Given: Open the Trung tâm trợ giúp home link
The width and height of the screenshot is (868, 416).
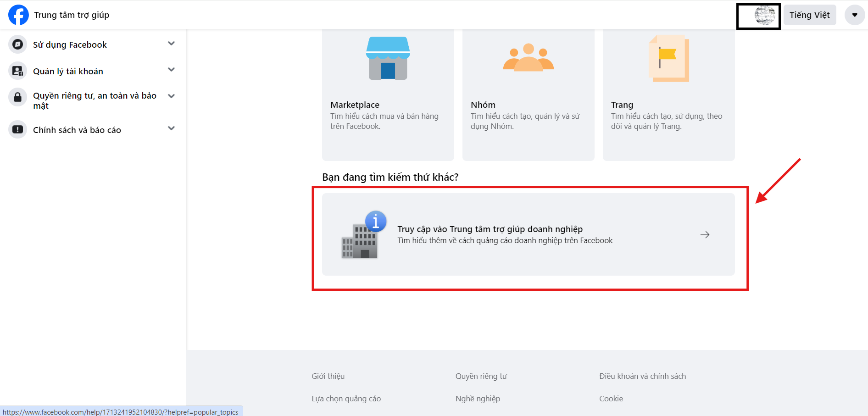Looking at the screenshot, I should pos(72,15).
